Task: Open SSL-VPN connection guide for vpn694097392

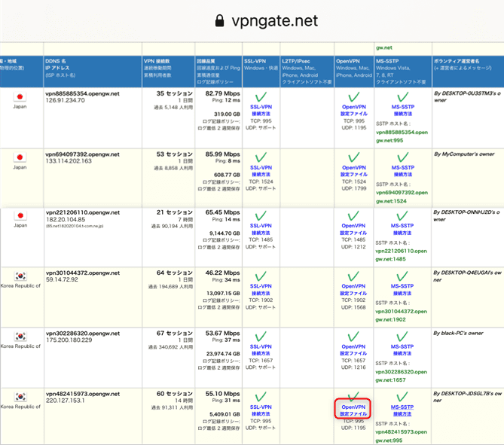Action: click(x=261, y=171)
